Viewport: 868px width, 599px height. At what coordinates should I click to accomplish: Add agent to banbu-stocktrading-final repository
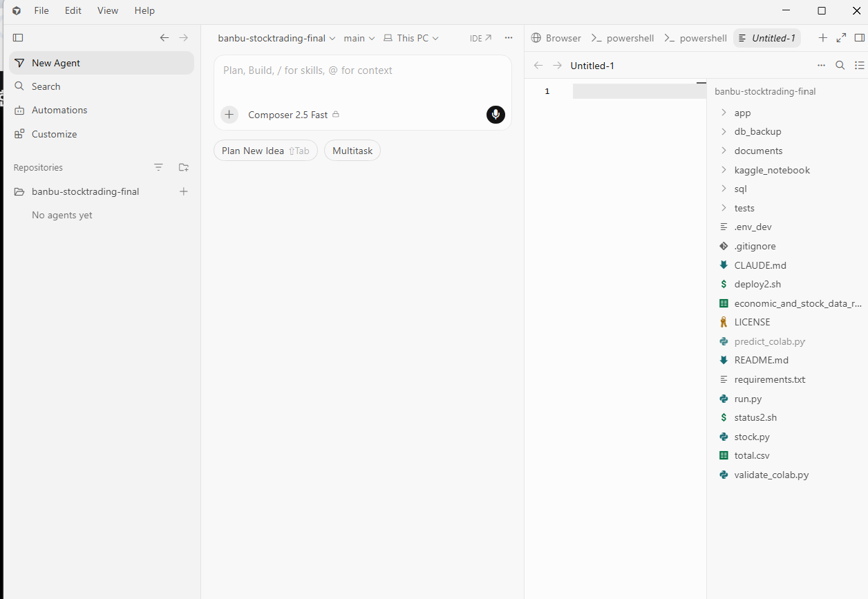183,191
